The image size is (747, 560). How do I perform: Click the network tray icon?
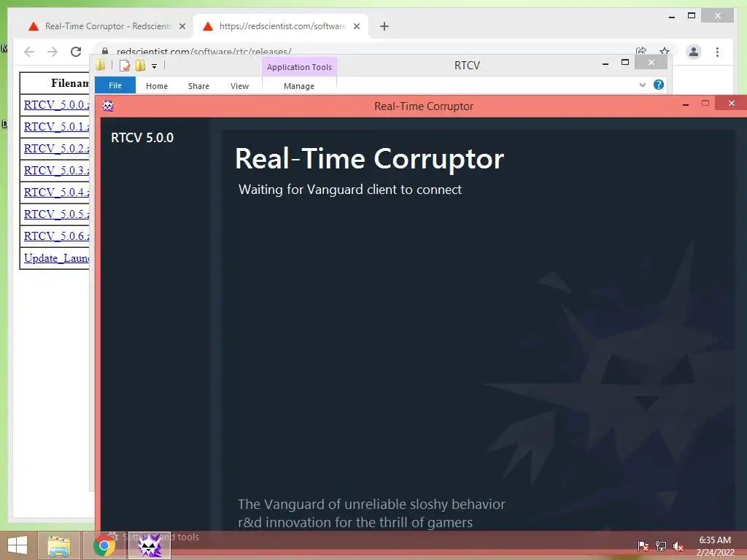(661, 545)
